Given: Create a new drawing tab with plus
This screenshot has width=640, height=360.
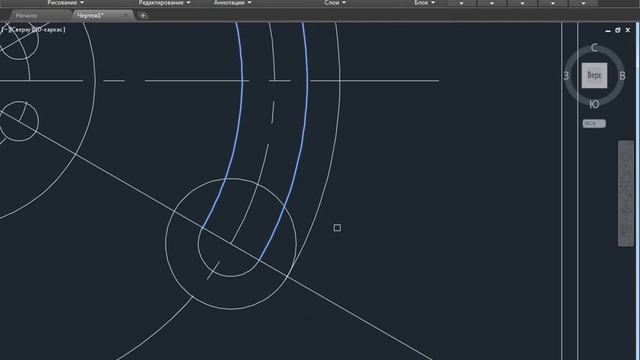Looking at the screenshot, I should coord(143,16).
